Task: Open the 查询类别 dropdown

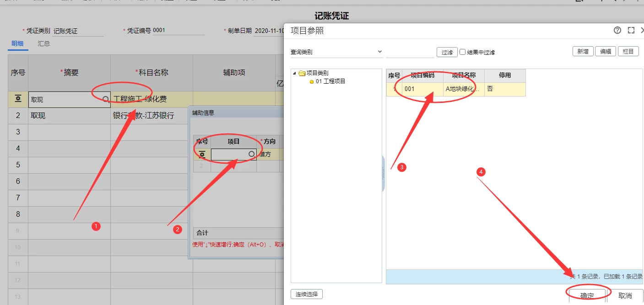Action: [379, 52]
